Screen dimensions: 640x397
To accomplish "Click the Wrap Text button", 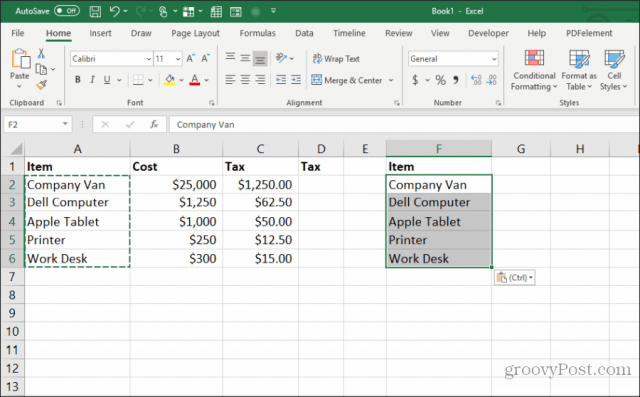I will tap(336, 59).
